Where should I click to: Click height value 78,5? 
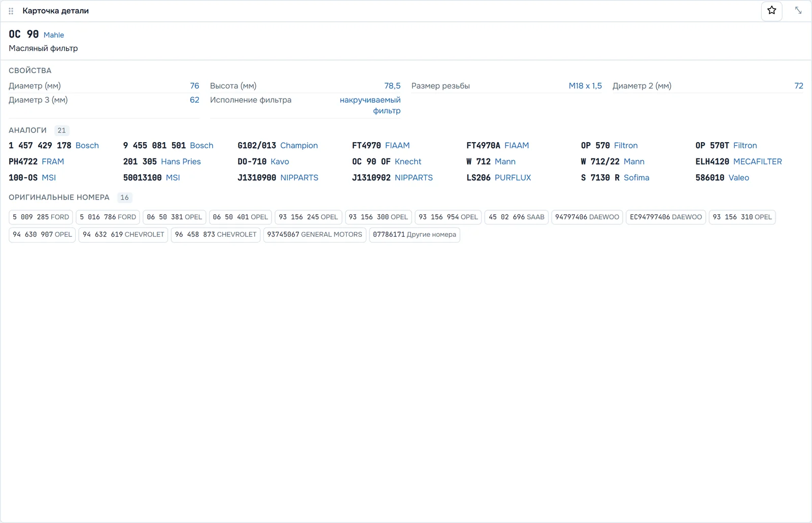click(x=392, y=86)
